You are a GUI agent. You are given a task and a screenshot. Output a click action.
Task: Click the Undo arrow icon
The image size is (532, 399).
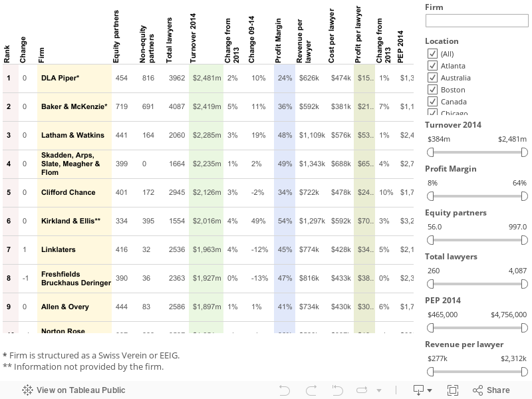click(x=285, y=390)
